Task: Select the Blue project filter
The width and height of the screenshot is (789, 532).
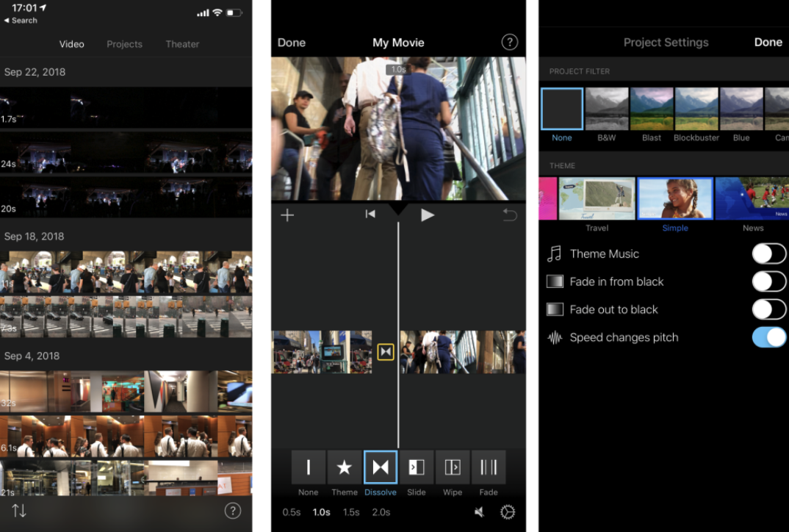Action: coord(741,109)
